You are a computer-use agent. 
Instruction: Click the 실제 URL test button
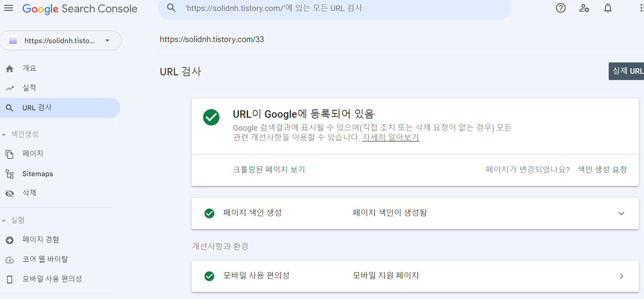click(x=626, y=71)
